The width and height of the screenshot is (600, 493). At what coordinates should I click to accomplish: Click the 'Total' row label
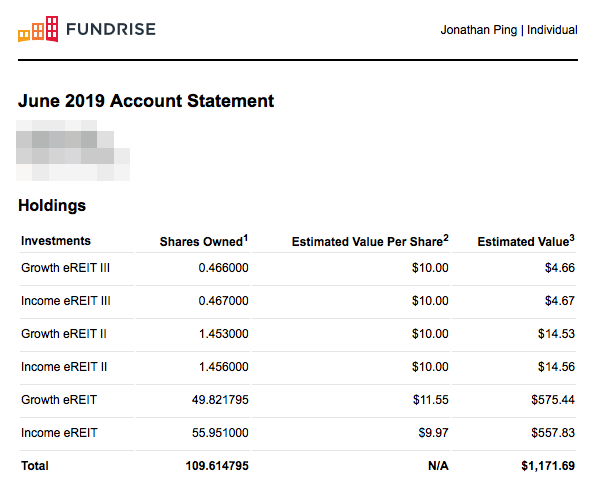click(35, 466)
